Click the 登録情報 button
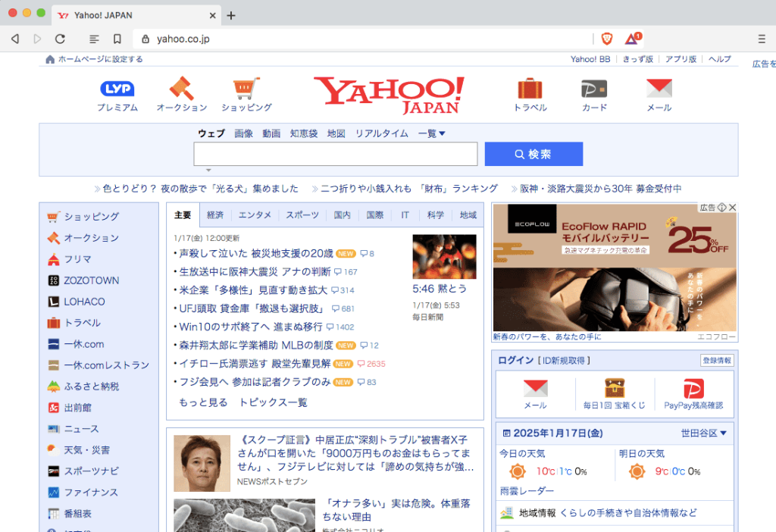This screenshot has width=776, height=532. pyautogui.click(x=717, y=360)
